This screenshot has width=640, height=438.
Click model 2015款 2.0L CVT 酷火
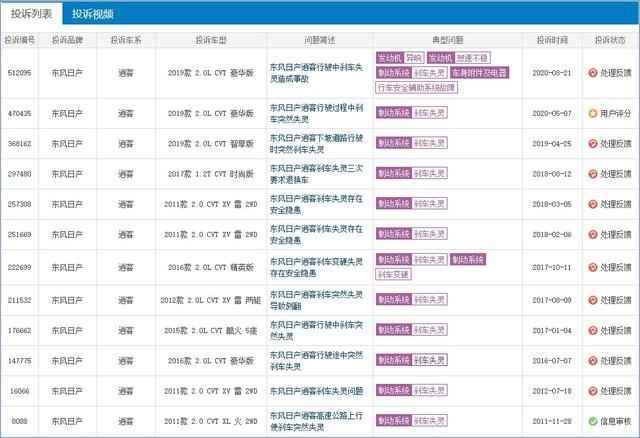tap(211, 331)
